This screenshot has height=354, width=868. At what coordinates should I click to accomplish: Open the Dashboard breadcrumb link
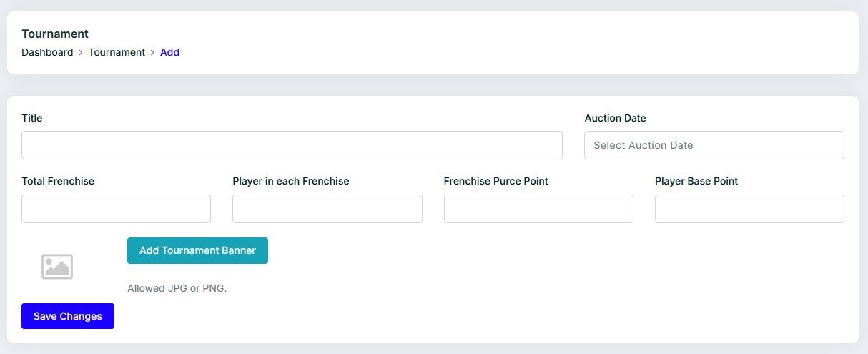(x=47, y=52)
